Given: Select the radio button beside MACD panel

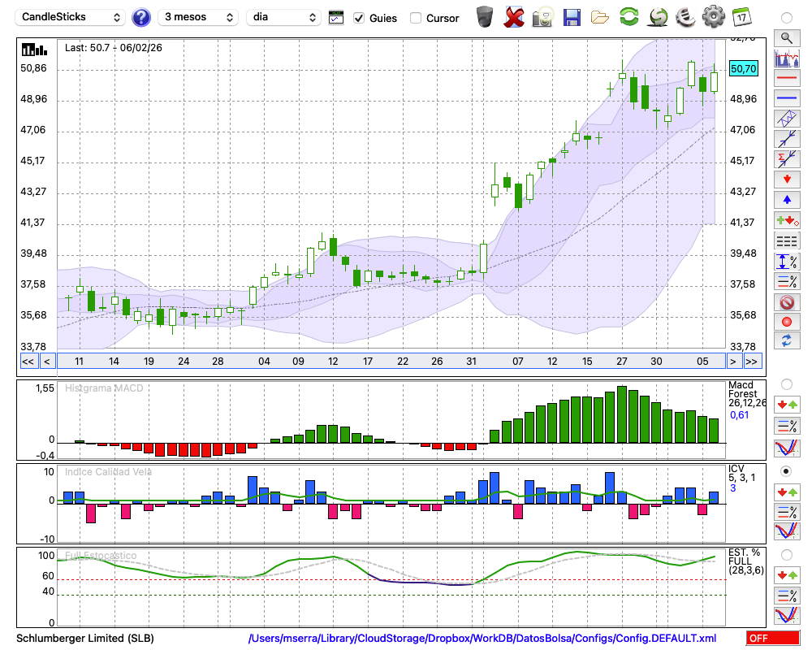Looking at the screenshot, I should (786, 383).
